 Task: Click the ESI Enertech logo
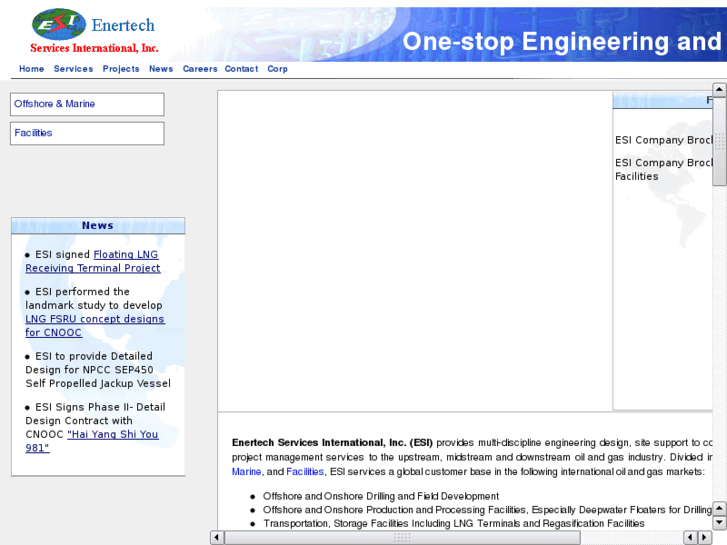coord(95,32)
